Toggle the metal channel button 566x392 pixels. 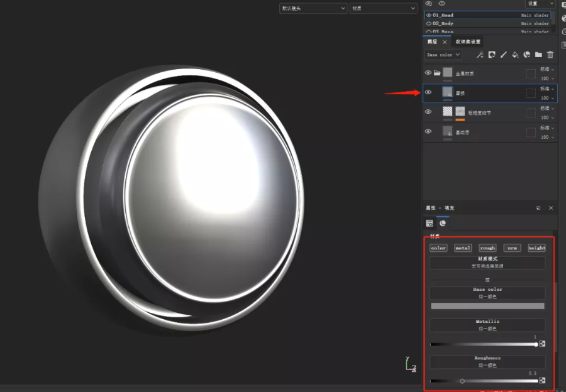coord(463,248)
